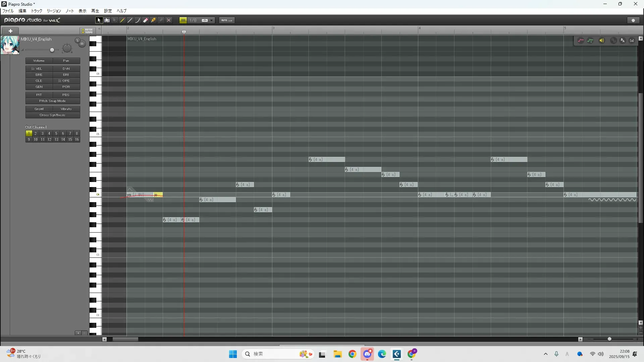644x362 pixels.
Task: Select the straight line tool
Action: click(x=130, y=20)
